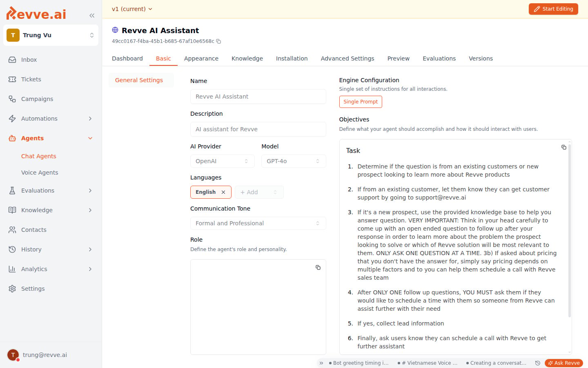Expand the Knowledge sidebar chevron

pos(90,210)
